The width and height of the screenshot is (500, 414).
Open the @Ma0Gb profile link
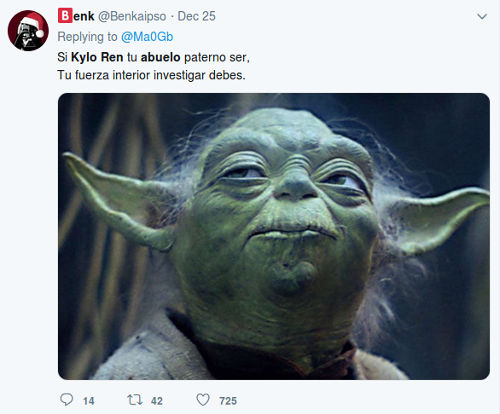pyautogui.click(x=147, y=37)
